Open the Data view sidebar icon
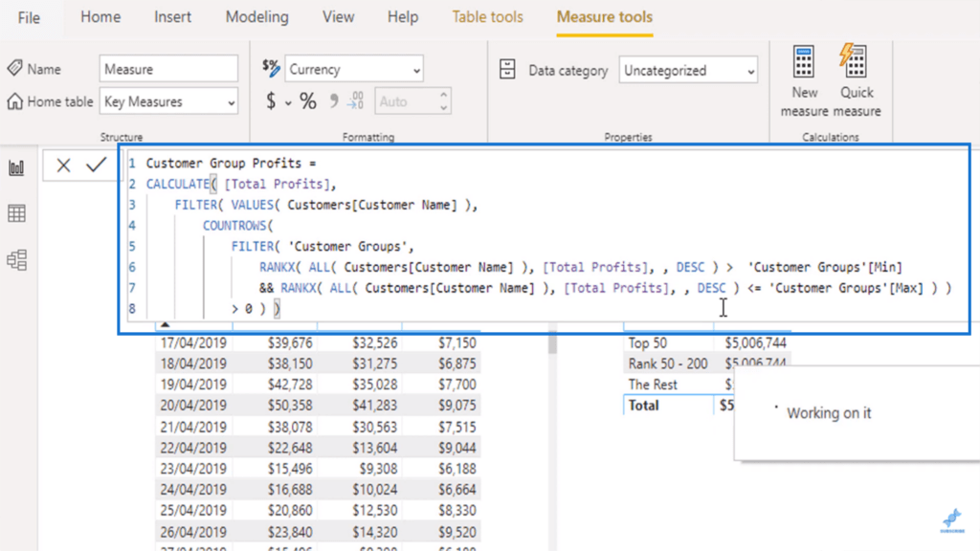This screenshot has height=551, width=980. click(17, 213)
